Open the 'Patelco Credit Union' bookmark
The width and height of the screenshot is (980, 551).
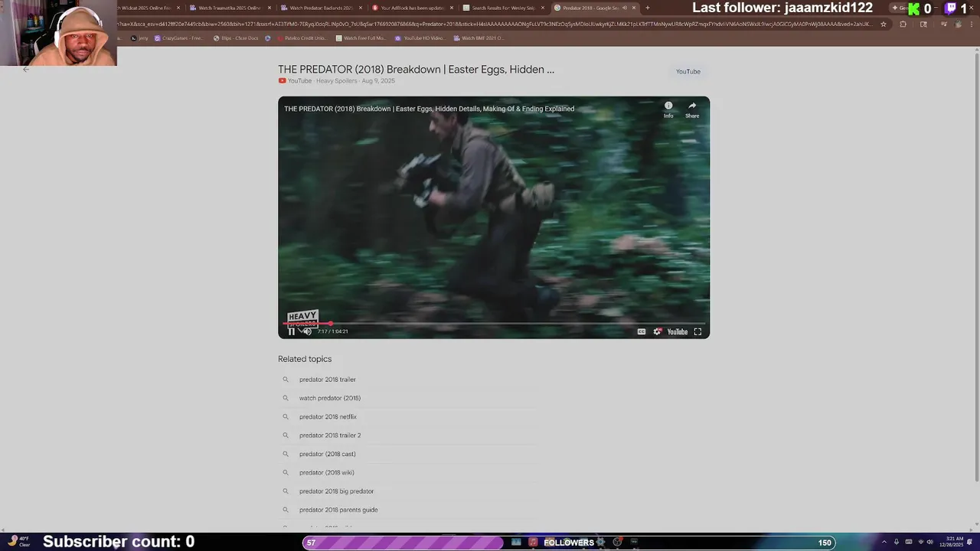tap(302, 38)
